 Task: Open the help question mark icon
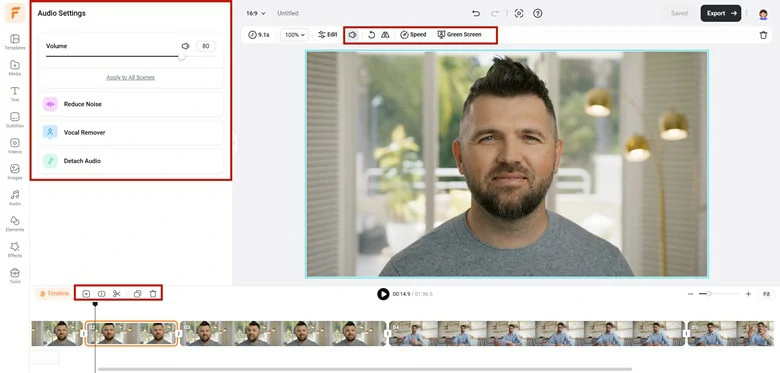click(x=537, y=13)
